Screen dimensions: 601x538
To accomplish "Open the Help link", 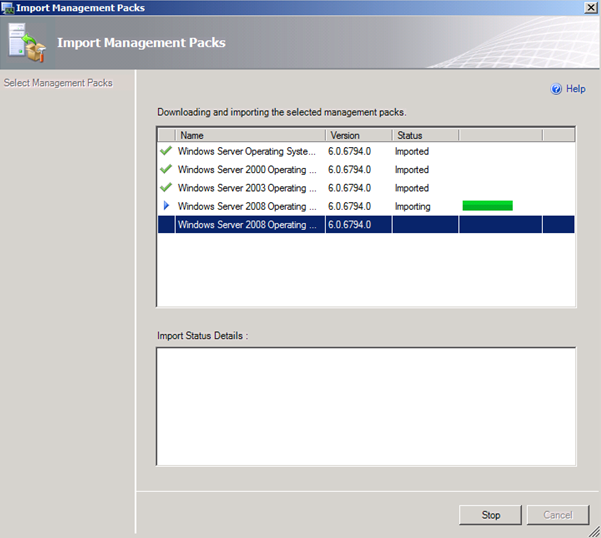I will click(576, 89).
